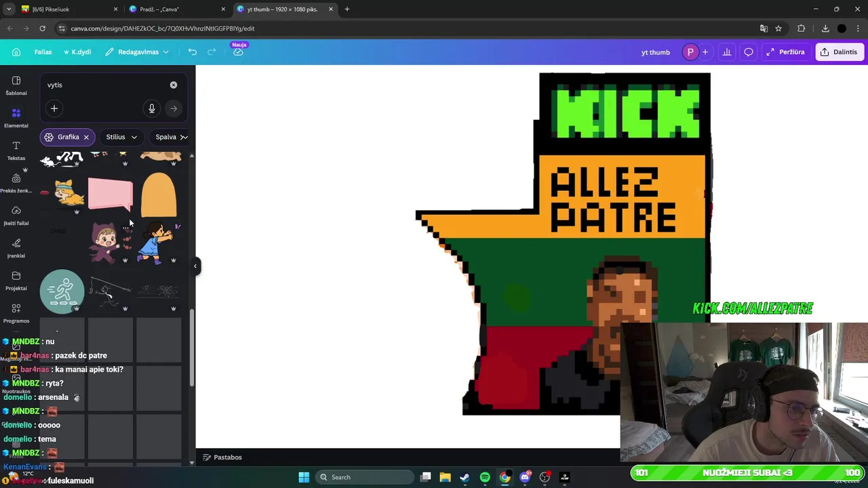Viewport: 868px width, 488px height.
Task: Click the taskbar Search box
Action: 365,477
